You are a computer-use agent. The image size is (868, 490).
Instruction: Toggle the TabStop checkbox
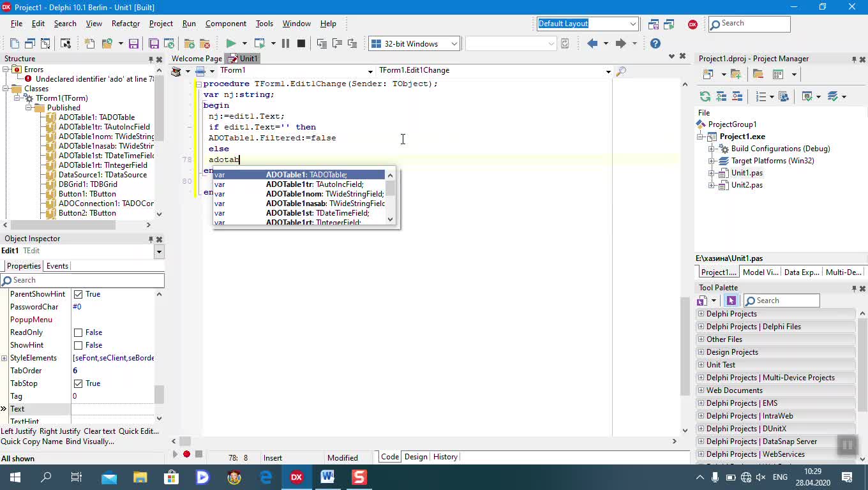click(x=79, y=383)
